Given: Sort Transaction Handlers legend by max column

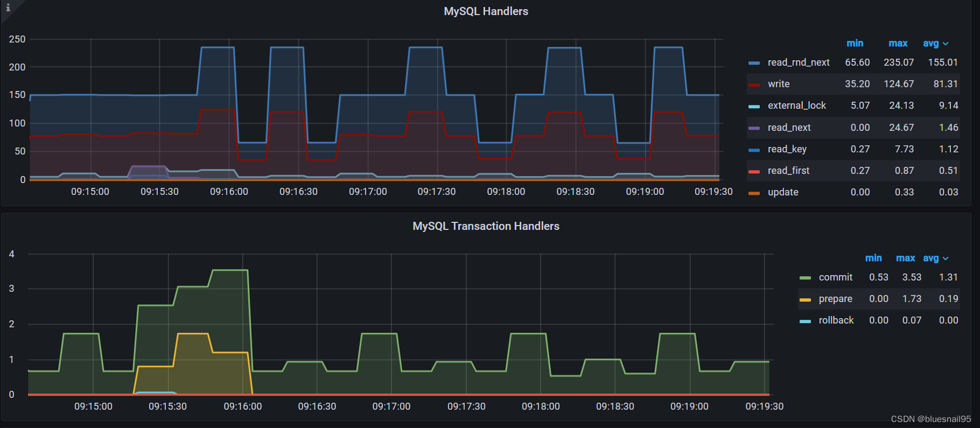Looking at the screenshot, I should pos(905,258).
